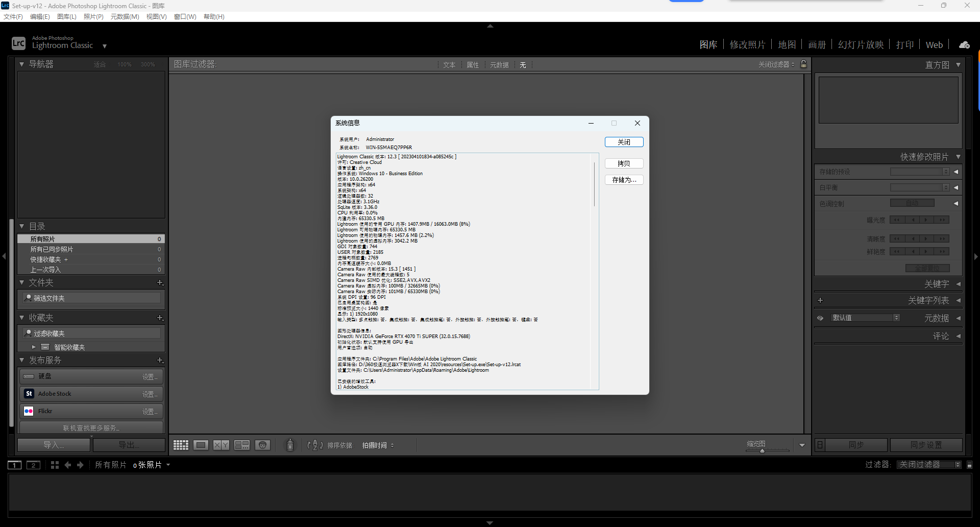
Task: Click the 拷贝 button in system info
Action: click(x=624, y=163)
